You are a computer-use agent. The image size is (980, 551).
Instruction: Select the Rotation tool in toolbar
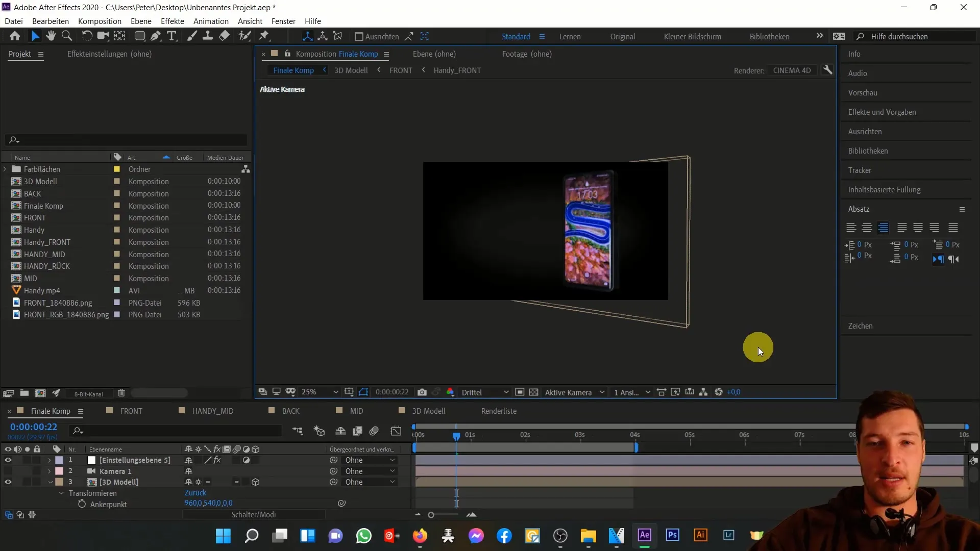pyautogui.click(x=87, y=36)
